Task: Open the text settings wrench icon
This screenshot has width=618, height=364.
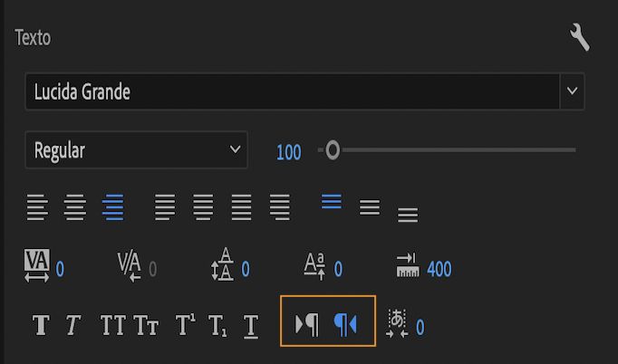Action: click(579, 37)
